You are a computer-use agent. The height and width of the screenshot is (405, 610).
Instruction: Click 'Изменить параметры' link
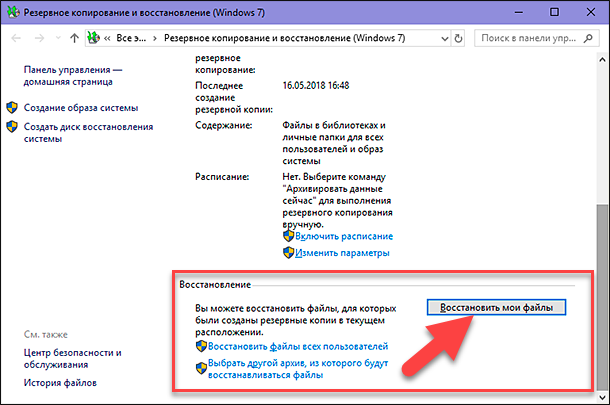pos(342,253)
